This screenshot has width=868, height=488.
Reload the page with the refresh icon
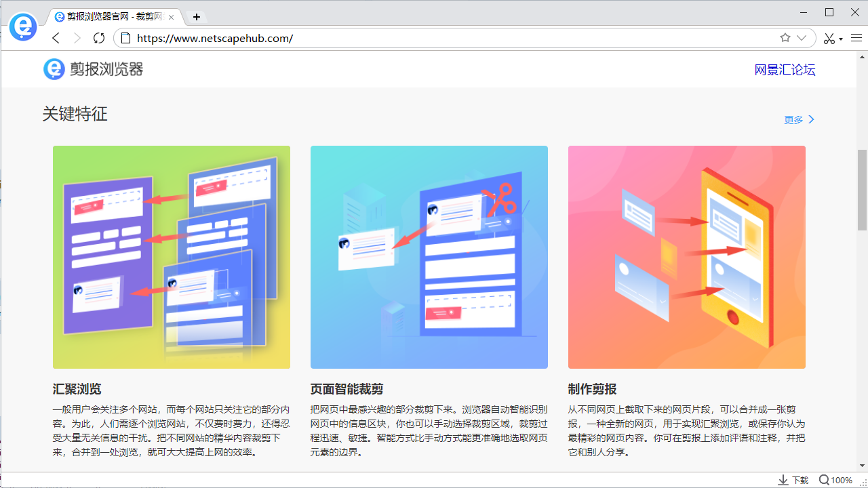99,38
